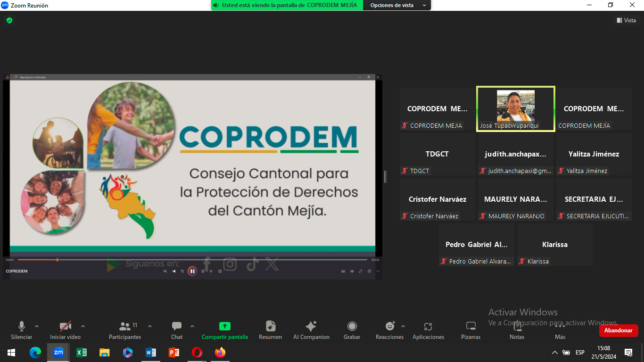This screenshot has width=644, height=362.
Task: Open the Aplicaciones apps panel
Action: [428, 330]
